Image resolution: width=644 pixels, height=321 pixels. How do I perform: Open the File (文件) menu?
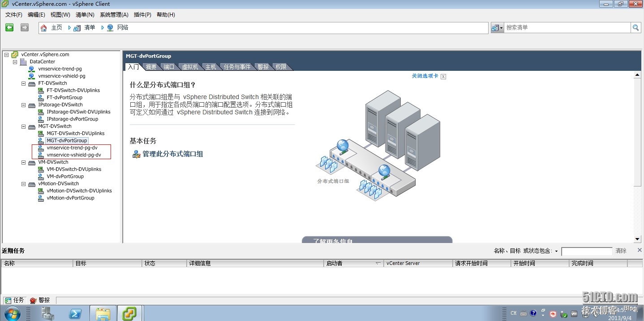[x=14, y=15]
